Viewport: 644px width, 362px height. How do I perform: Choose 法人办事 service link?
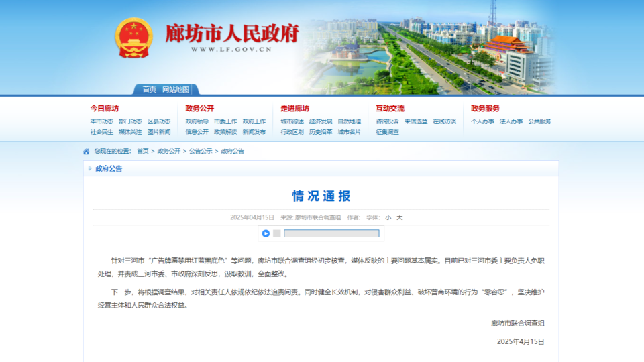(511, 121)
